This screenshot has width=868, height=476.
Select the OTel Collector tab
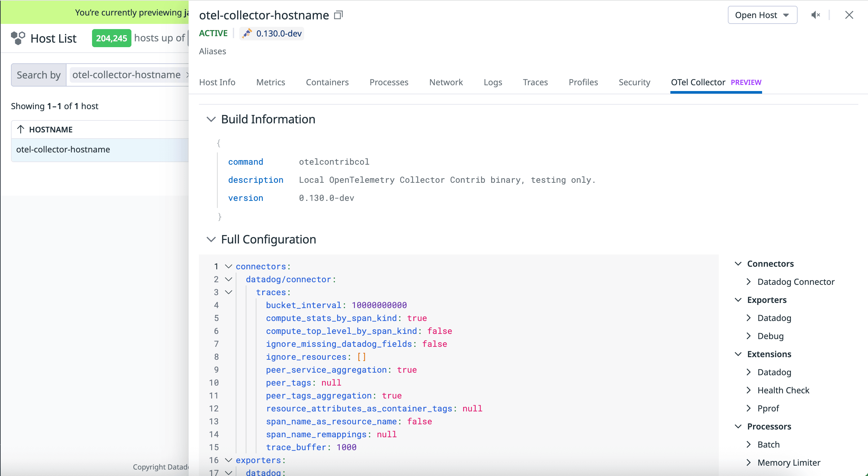716,82
